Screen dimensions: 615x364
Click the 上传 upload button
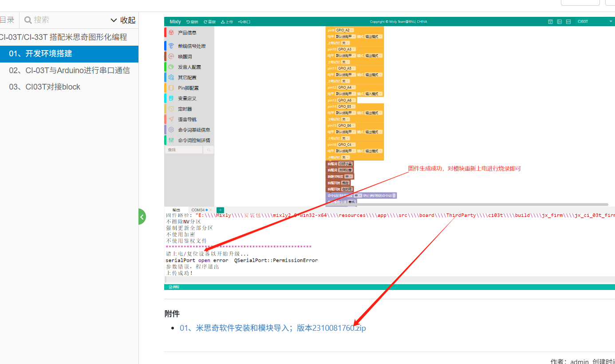tap(227, 21)
